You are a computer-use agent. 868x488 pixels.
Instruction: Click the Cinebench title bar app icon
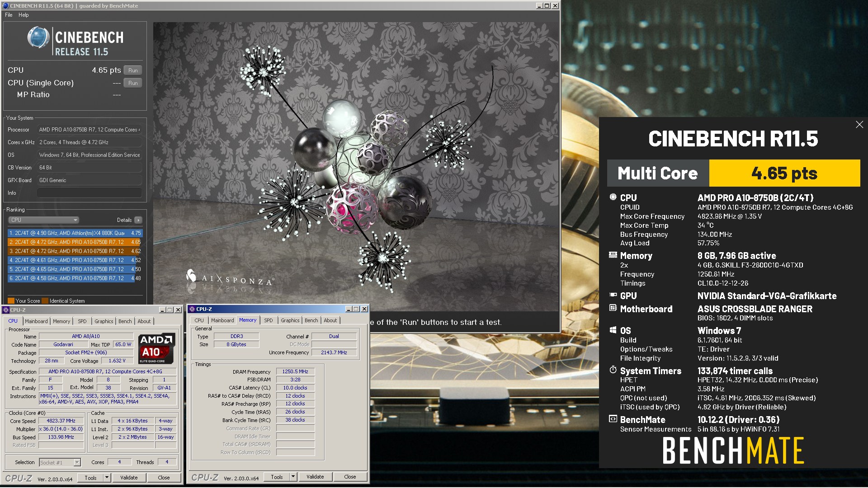point(5,6)
